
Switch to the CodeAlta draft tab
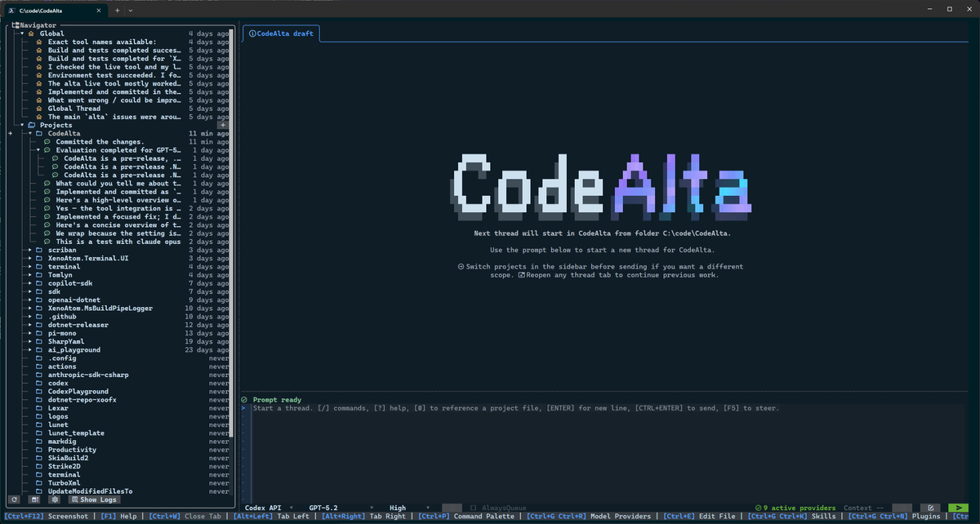pyautogui.click(x=282, y=33)
